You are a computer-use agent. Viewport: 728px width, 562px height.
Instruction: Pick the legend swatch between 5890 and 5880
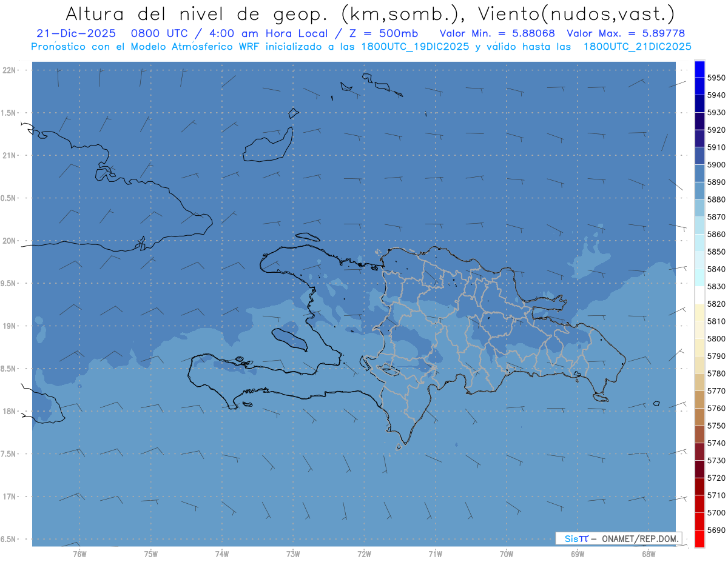click(699, 191)
